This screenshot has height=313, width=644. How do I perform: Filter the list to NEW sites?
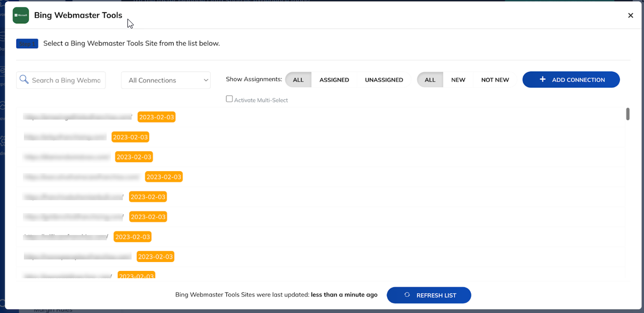click(458, 80)
